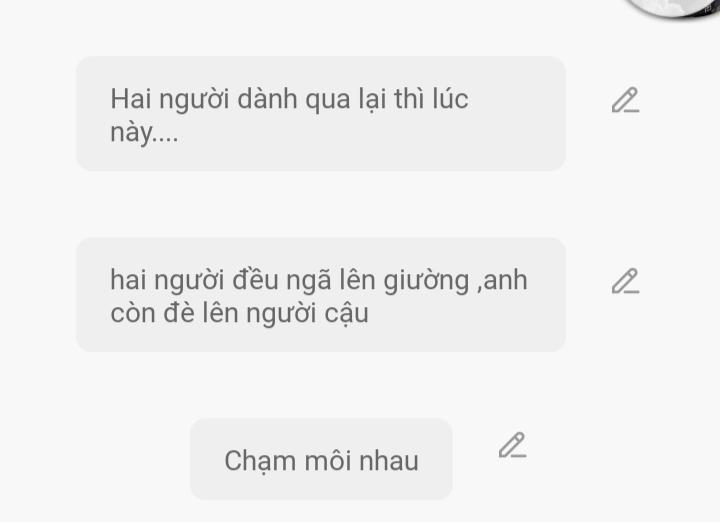Select the 'Chạm môi nhau' bubble
Screen dimensions: 720x522
point(321,459)
